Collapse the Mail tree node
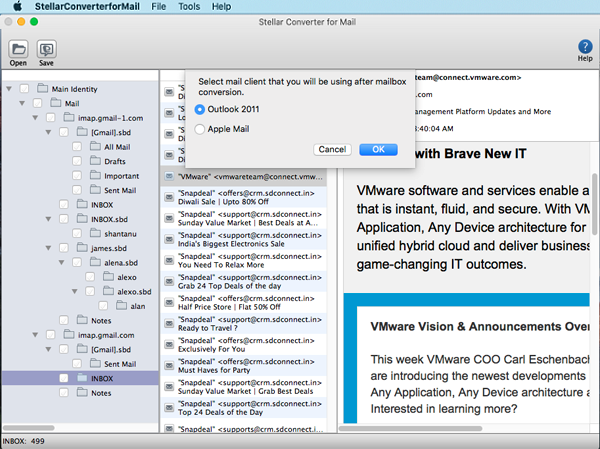600x449 pixels. tap(22, 103)
